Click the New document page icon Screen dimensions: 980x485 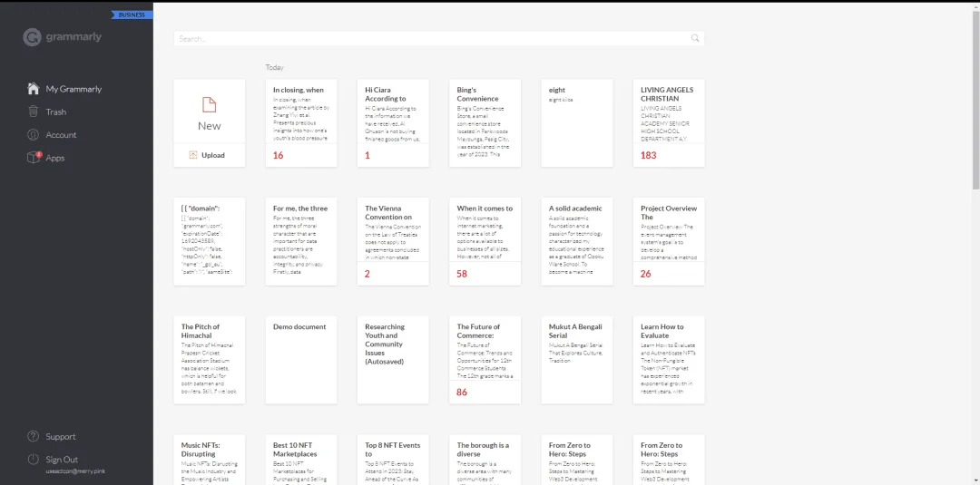(x=210, y=105)
